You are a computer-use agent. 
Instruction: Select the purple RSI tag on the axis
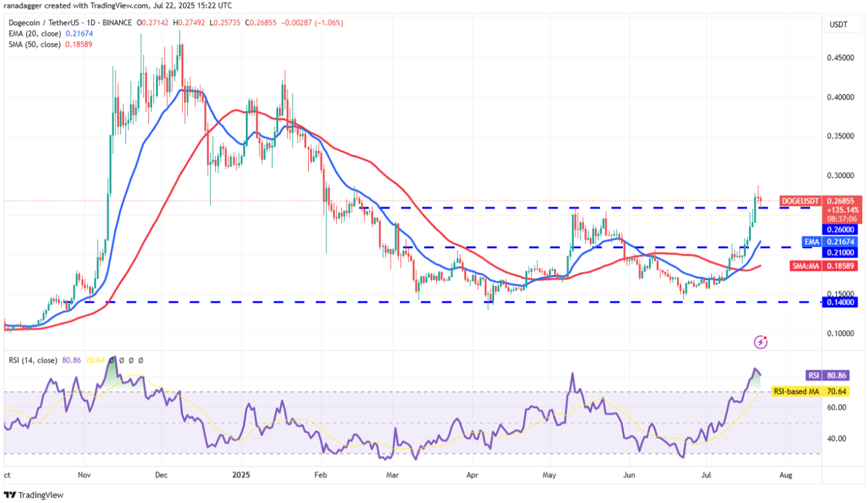point(813,375)
